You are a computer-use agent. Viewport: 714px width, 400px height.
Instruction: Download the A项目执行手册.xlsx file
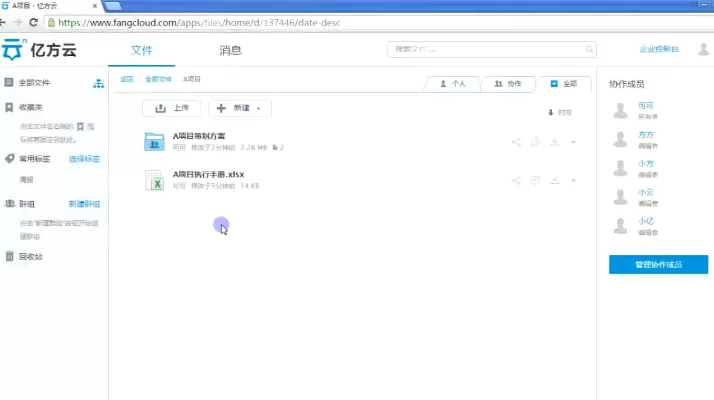tap(555, 180)
